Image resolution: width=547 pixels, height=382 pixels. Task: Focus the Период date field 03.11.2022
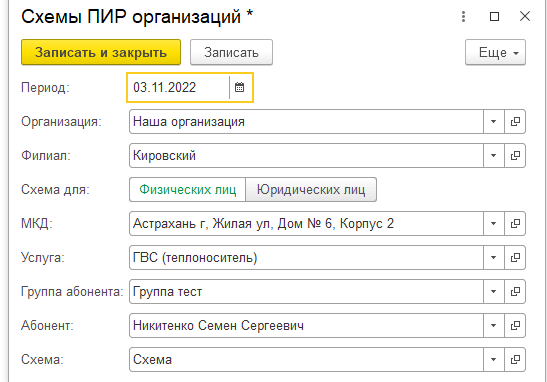click(x=178, y=87)
